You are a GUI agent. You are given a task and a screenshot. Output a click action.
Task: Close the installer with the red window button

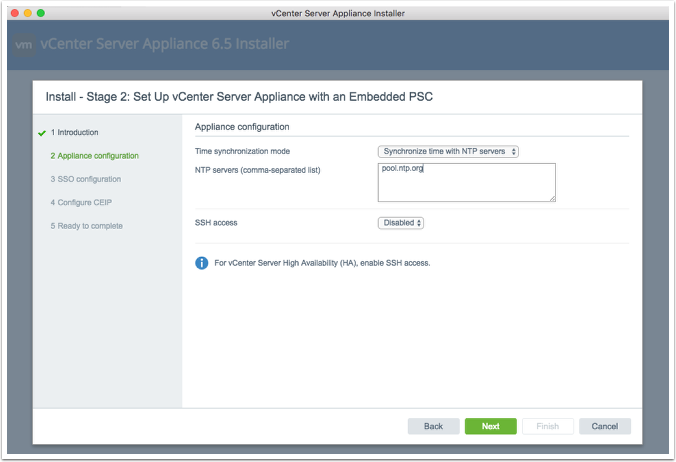coord(14,12)
